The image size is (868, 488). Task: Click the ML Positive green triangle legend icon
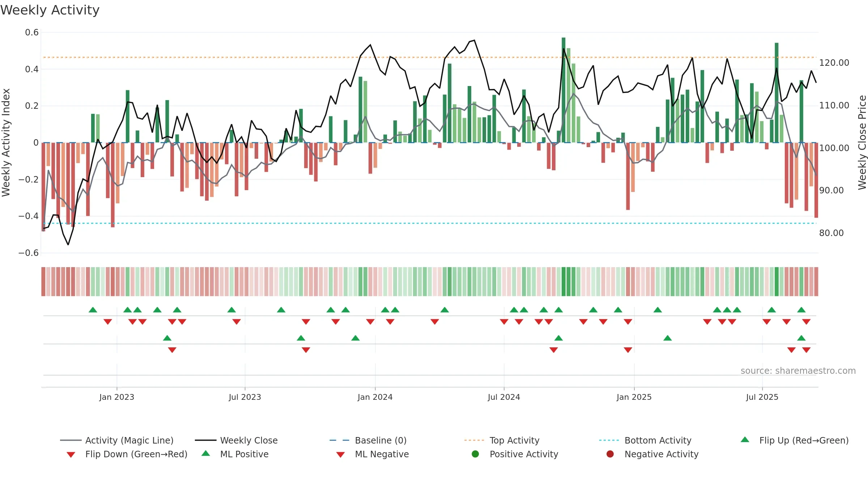click(206, 453)
